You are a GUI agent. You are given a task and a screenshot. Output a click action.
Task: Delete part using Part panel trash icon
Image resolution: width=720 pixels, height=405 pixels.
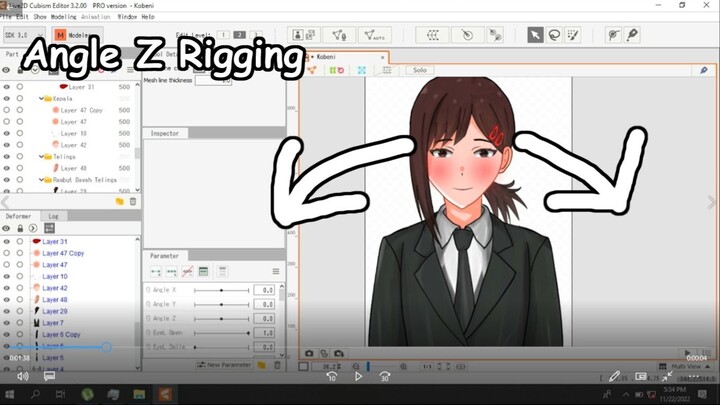(133, 201)
